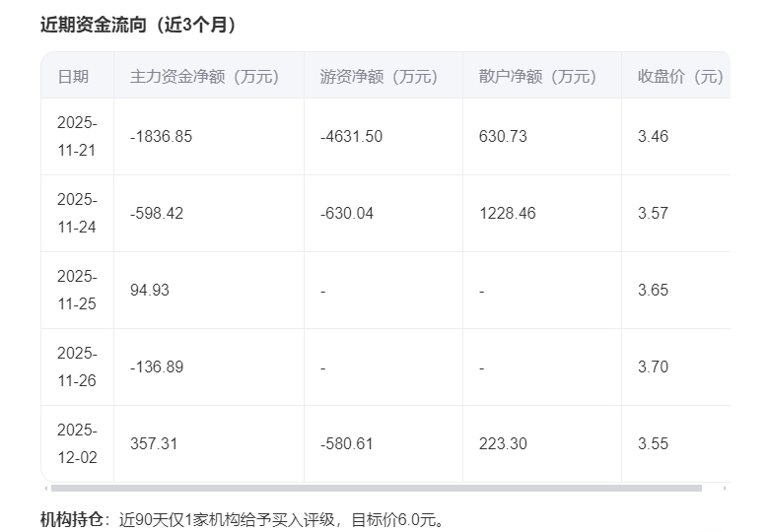Screen dimensions: 768x532
Task: Click the closing price 3.70 cell
Action: tap(653, 366)
